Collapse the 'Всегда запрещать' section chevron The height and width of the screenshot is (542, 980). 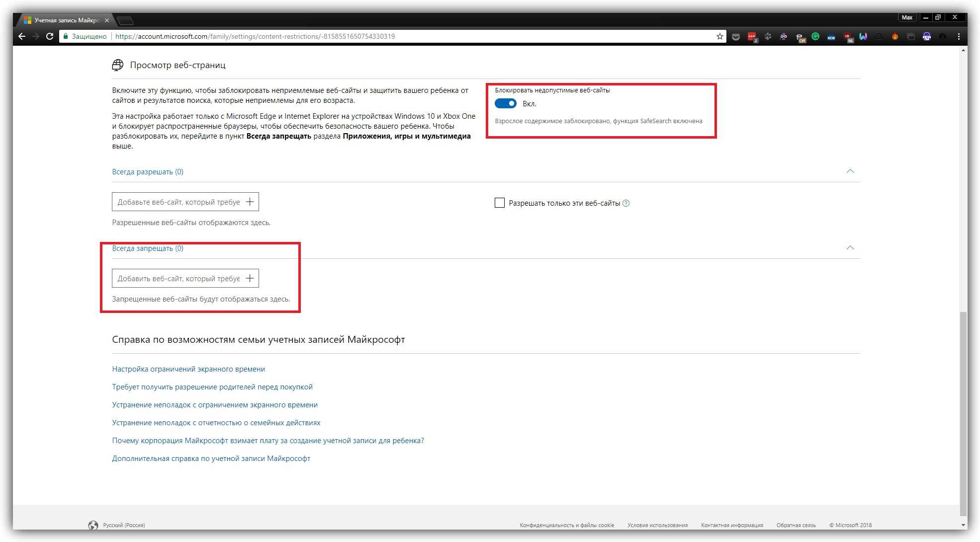[850, 248]
